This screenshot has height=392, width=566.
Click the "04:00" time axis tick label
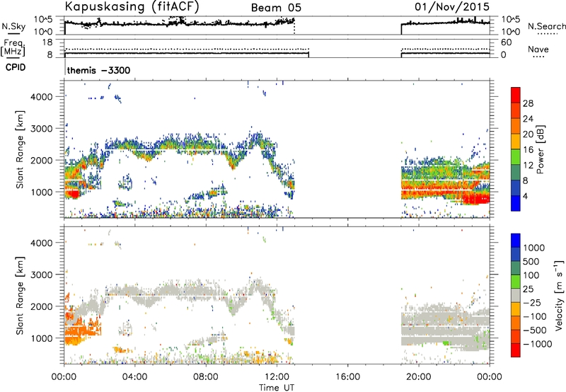134,377
